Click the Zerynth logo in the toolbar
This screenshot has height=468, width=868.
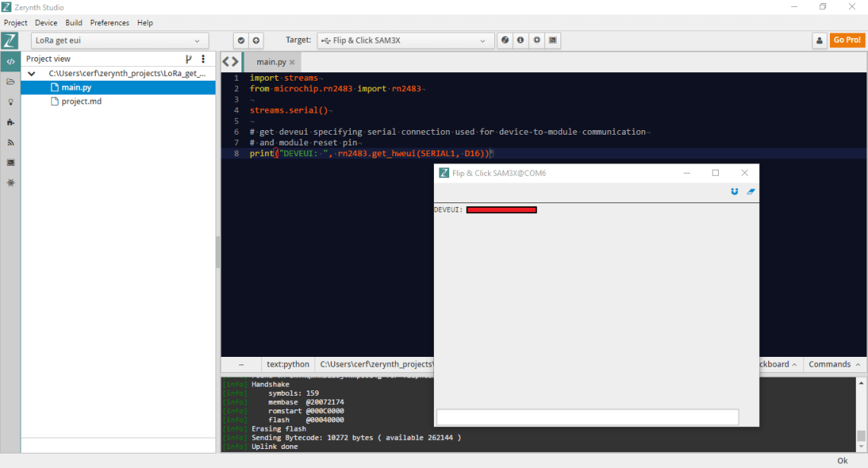tap(9, 40)
